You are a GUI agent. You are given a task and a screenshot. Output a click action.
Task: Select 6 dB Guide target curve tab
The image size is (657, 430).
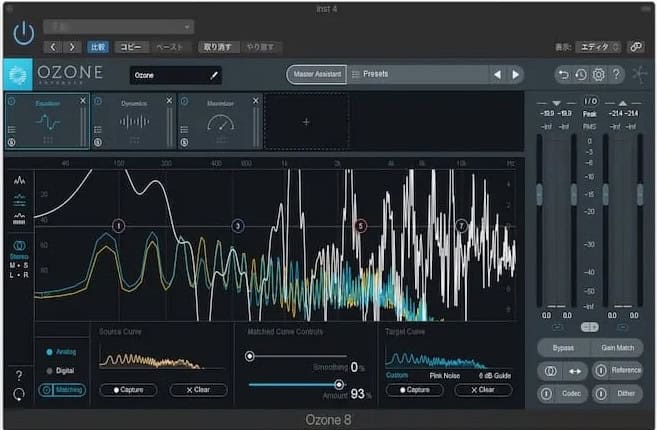tap(495, 376)
